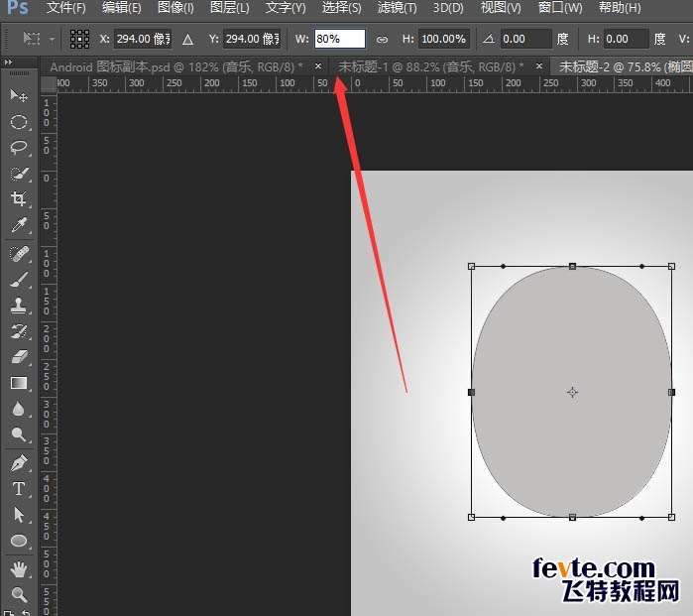693x616 pixels.
Task: Click the W width field showing 80%
Action: click(x=339, y=40)
